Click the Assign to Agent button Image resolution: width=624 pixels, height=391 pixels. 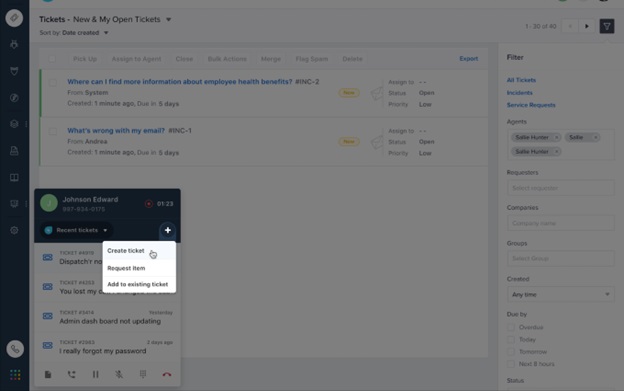136,59
